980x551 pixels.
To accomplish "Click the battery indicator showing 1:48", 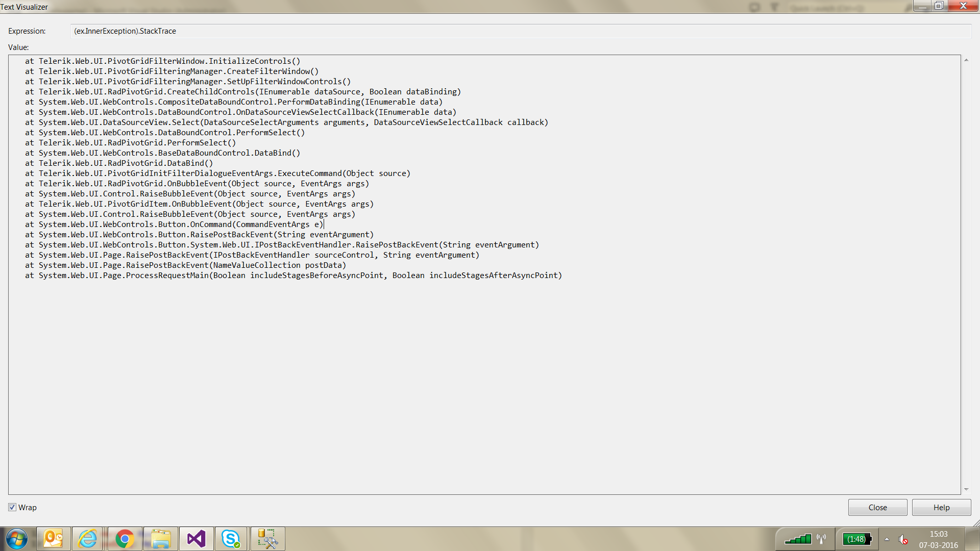I will [x=857, y=539].
